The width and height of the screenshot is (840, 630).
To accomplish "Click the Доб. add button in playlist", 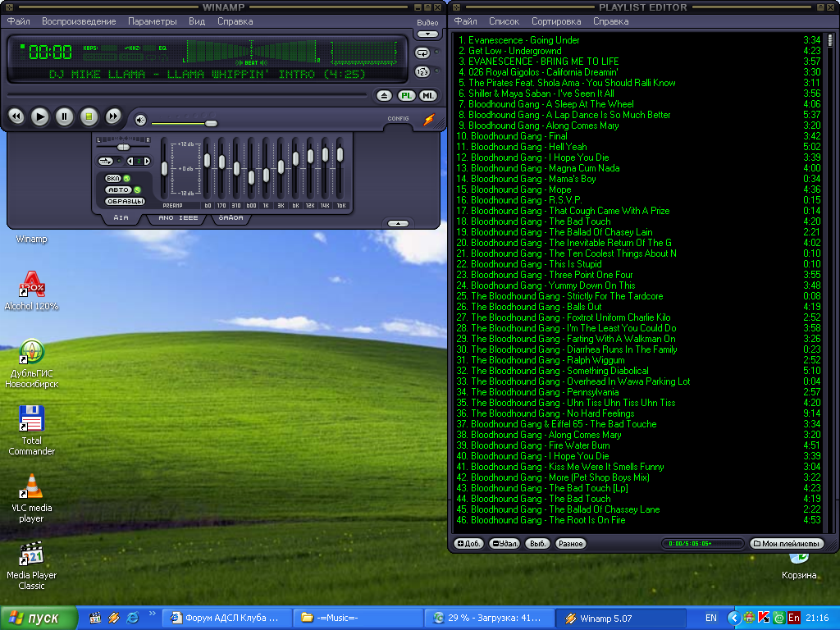I will click(x=470, y=544).
